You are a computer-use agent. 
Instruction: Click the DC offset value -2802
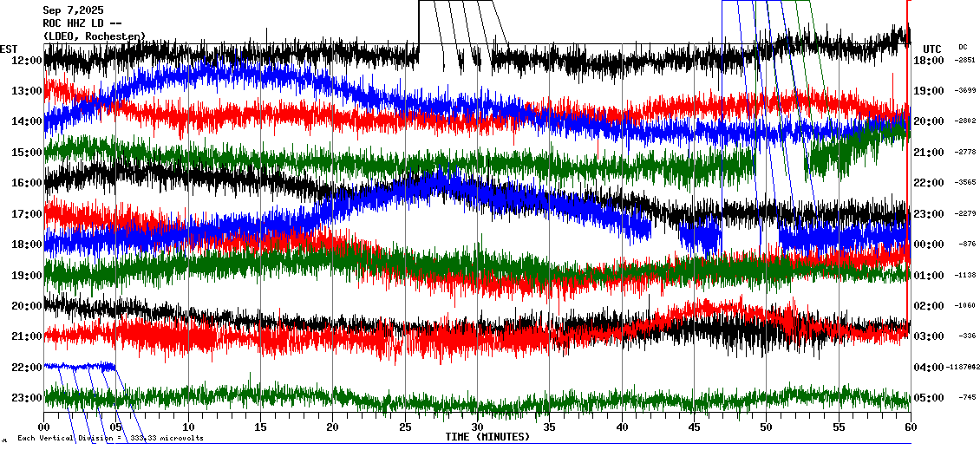[965, 121]
